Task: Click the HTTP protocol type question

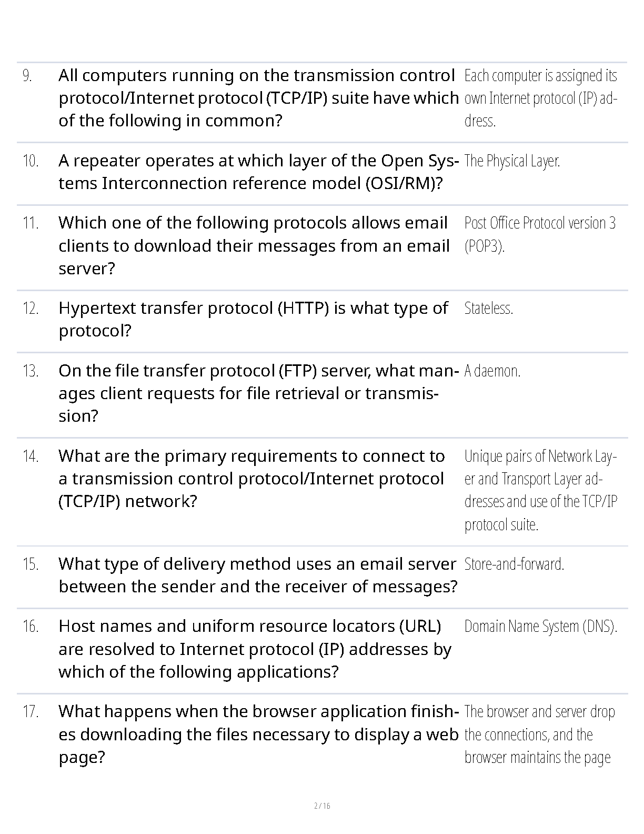Action: [253, 319]
